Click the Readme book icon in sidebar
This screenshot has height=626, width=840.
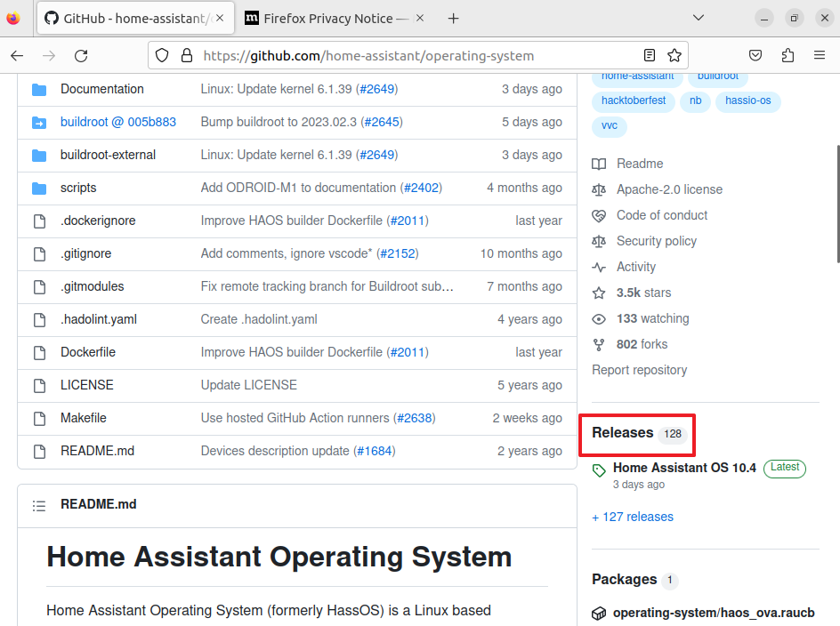[x=599, y=164]
